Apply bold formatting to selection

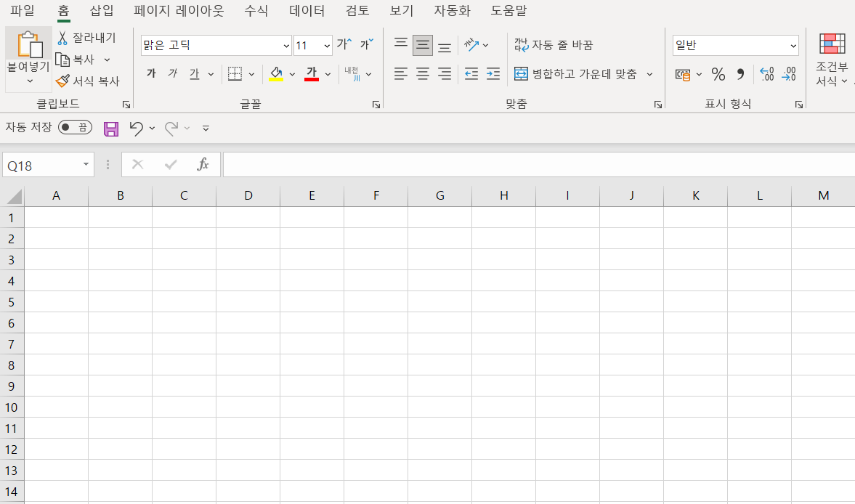(x=151, y=73)
